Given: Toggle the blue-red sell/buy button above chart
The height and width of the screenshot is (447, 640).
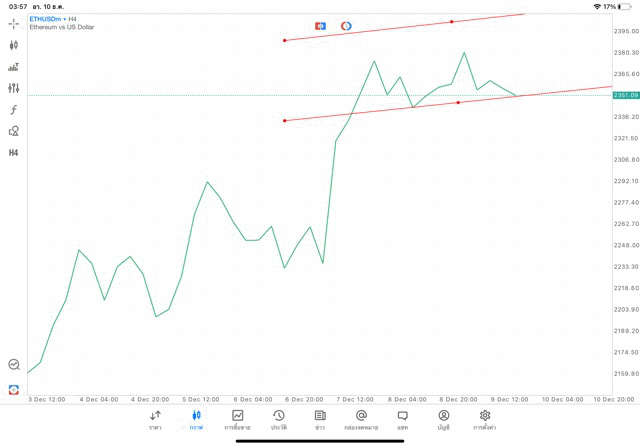Looking at the screenshot, I should click(x=320, y=25).
